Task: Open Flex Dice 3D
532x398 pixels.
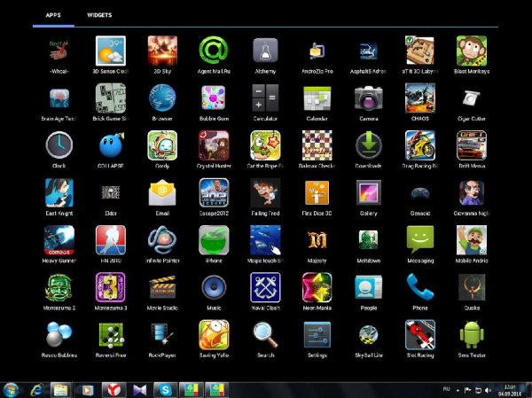Action: coord(317,192)
